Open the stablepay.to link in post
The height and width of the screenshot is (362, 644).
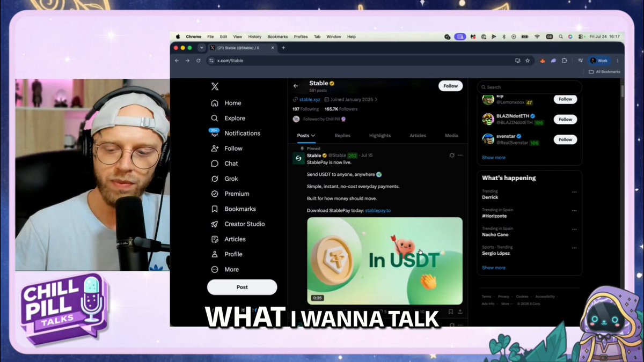378,210
